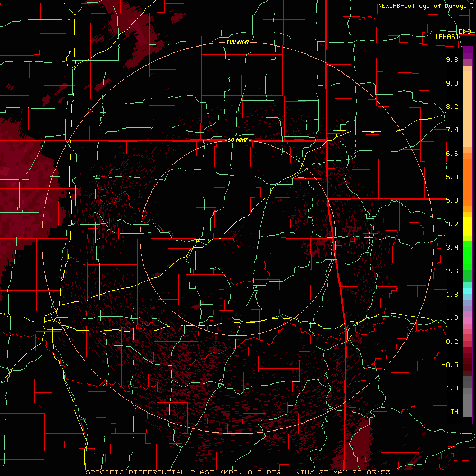Click the yellow segment of the color bar

[x=467, y=226]
